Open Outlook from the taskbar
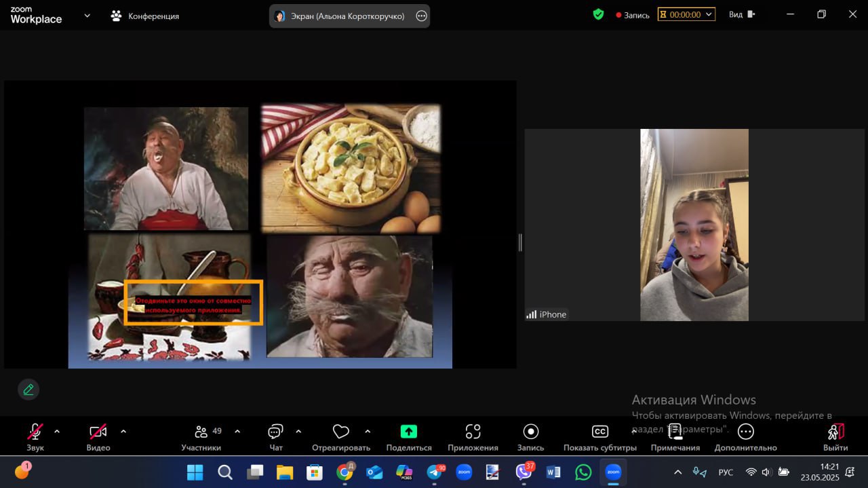The height and width of the screenshot is (488, 868). pos(374,472)
